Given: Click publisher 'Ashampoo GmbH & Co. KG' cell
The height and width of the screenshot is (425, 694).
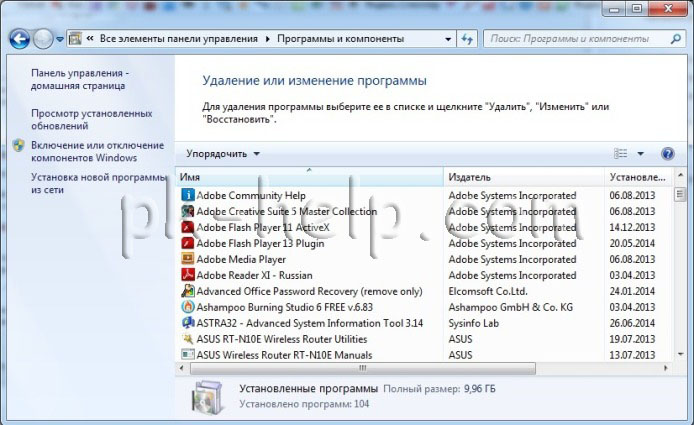Looking at the screenshot, I should (x=510, y=307).
